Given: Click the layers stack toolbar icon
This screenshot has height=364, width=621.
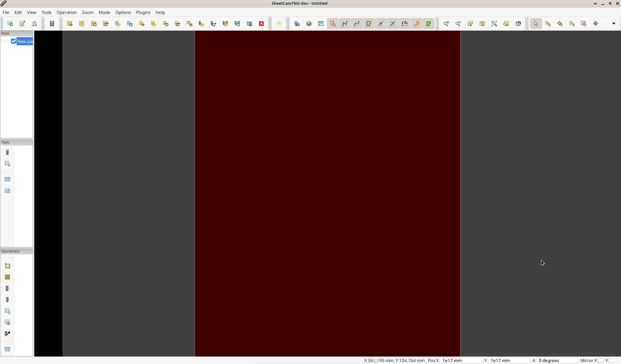Looking at the screenshot, I should (309, 24).
